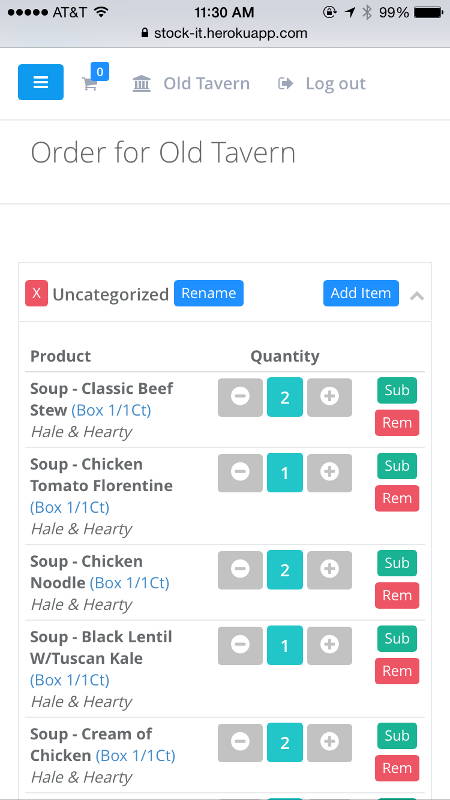The height and width of the screenshot is (800, 450).
Task: Click the Log out arrow icon
Action: [x=286, y=83]
